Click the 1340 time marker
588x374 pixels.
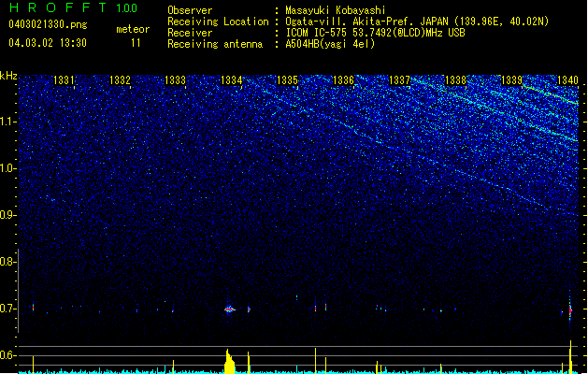[x=567, y=79]
